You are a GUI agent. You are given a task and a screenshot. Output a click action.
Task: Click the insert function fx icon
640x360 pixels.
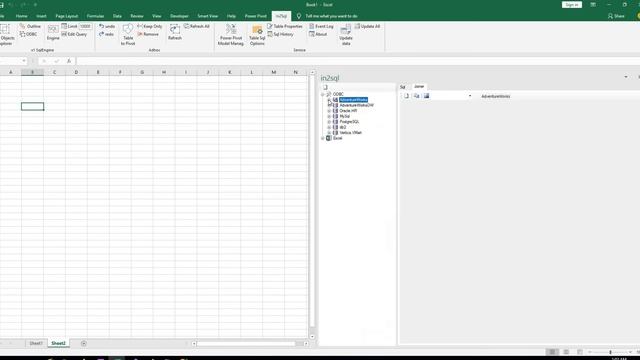click(69, 61)
